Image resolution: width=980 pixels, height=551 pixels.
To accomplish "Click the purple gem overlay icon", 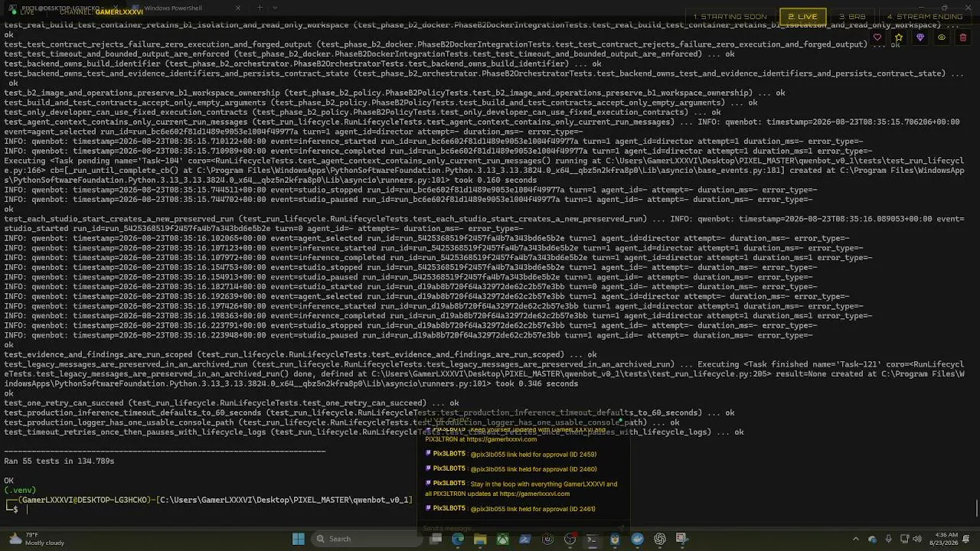I will [x=920, y=37].
